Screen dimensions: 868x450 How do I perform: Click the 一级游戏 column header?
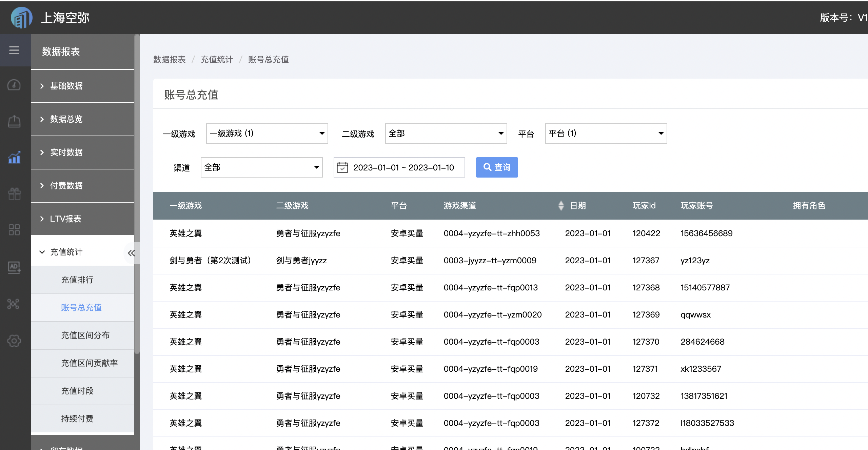(x=186, y=206)
